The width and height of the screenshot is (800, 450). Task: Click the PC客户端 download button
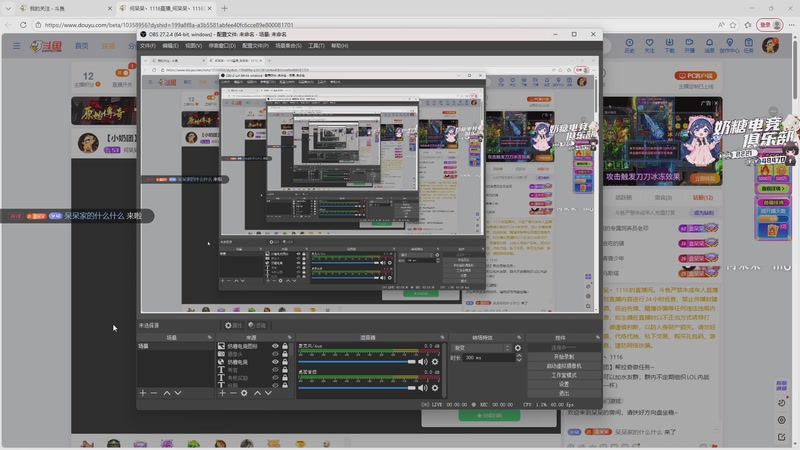pos(696,76)
